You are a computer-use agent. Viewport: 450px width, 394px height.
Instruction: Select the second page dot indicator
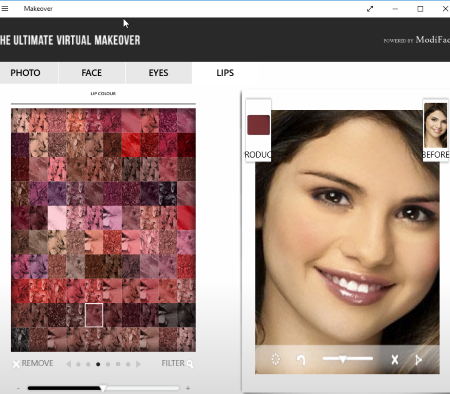coord(88,364)
